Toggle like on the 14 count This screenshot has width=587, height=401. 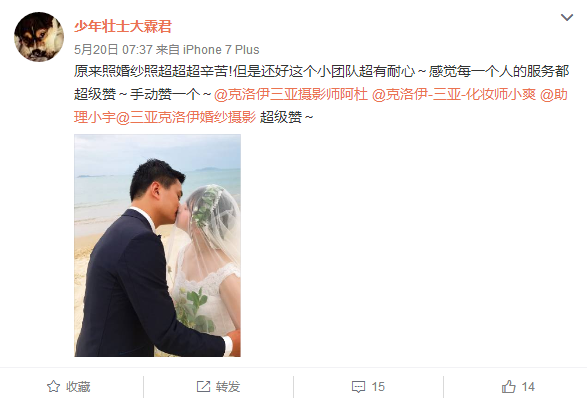tap(528, 386)
